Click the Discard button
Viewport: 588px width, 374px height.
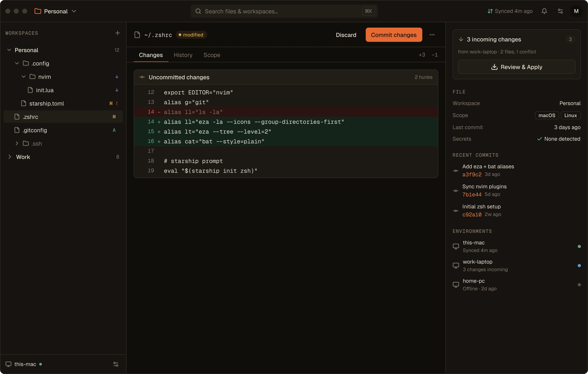coord(346,35)
